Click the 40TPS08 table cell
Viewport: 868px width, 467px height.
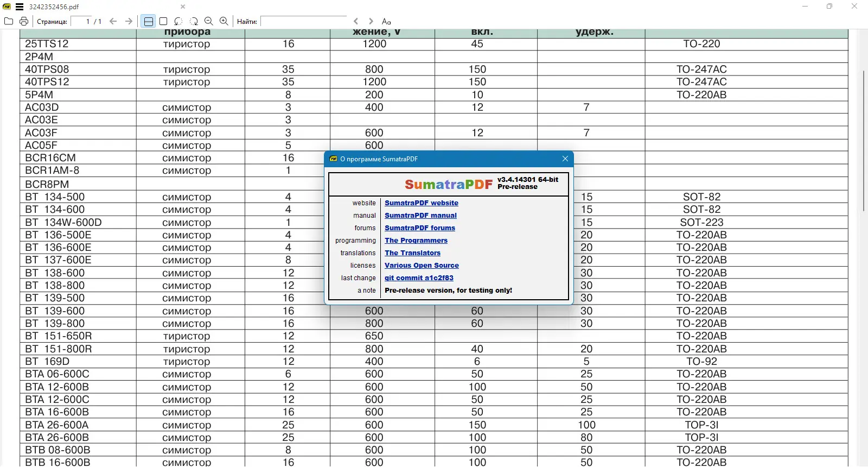(x=78, y=70)
